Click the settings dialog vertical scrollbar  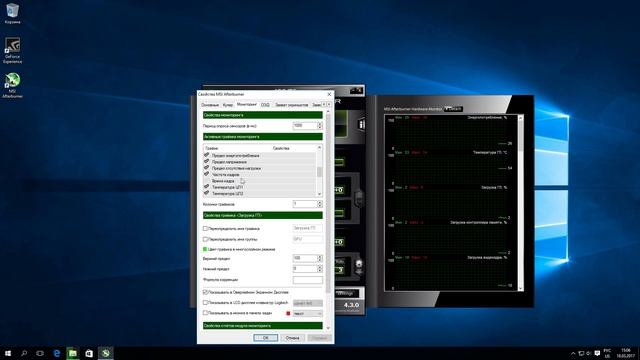click(328, 220)
